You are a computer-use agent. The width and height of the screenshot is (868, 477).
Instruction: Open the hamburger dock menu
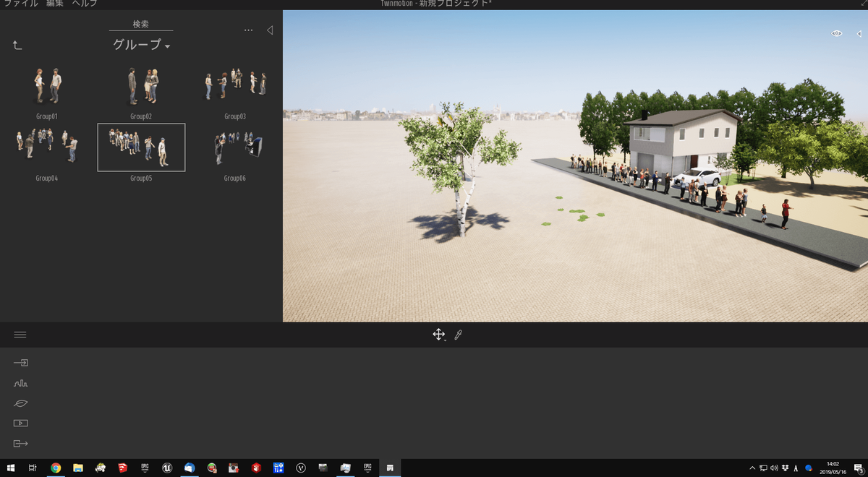click(20, 335)
